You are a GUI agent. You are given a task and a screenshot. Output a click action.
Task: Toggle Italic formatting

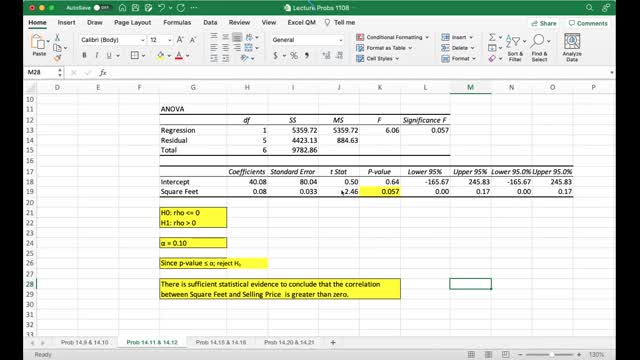click(97, 56)
